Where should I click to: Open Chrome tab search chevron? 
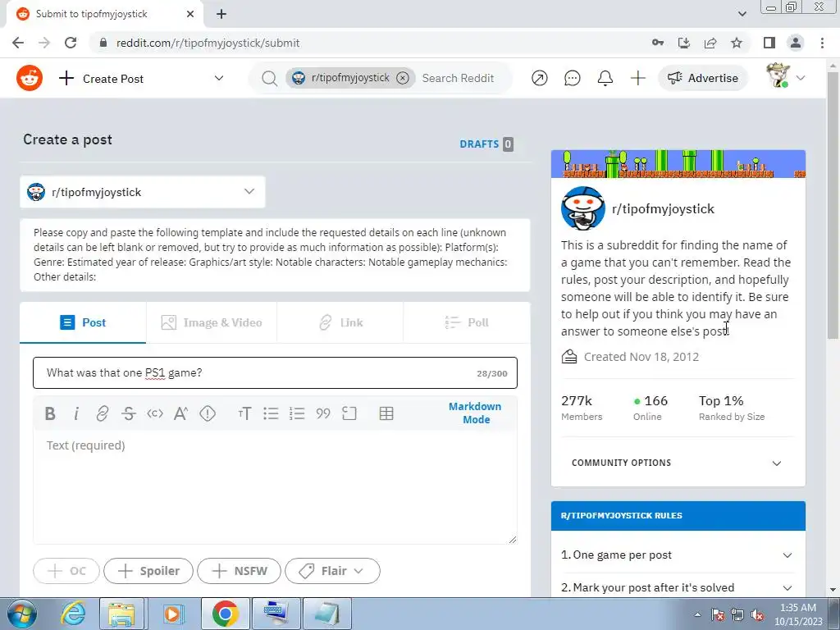pyautogui.click(x=742, y=14)
